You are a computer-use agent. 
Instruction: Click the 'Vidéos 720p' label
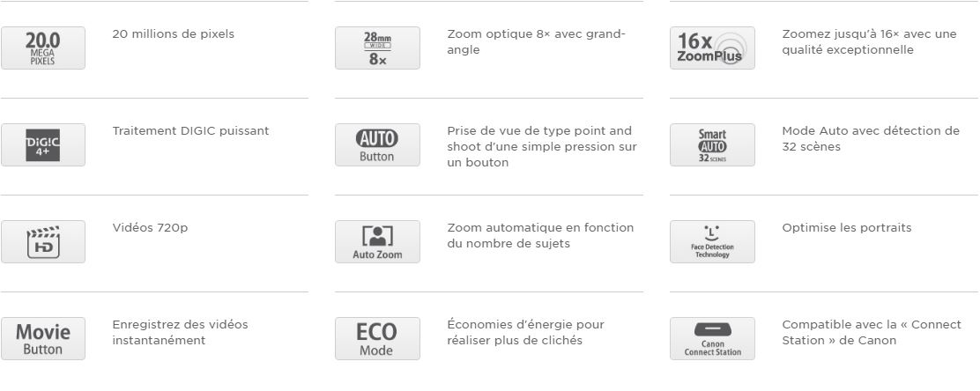tap(150, 228)
